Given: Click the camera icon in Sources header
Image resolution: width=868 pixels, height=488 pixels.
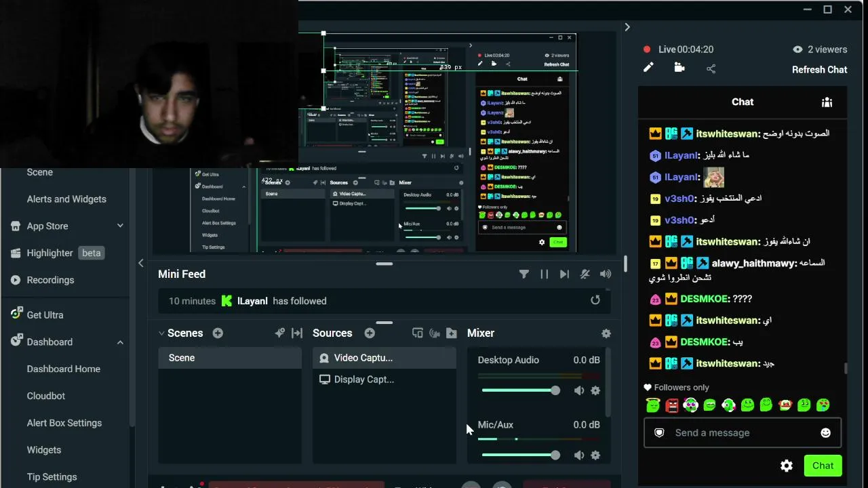Looking at the screenshot, I should (435, 333).
